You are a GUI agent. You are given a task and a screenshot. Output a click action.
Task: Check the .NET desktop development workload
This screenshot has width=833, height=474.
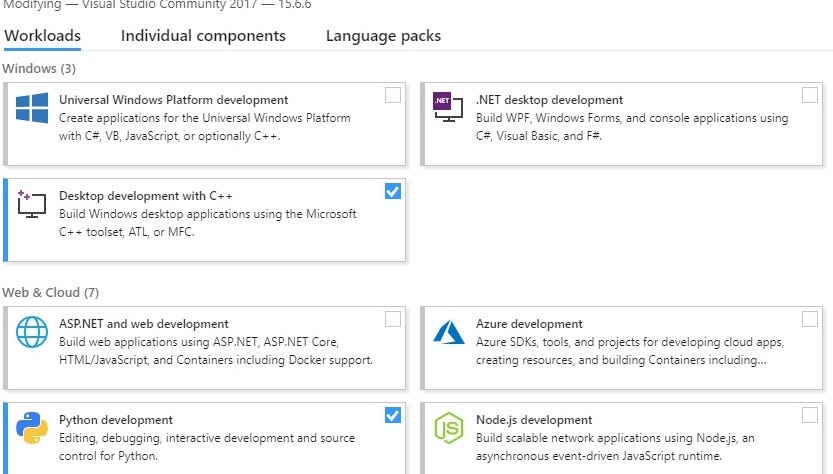809,95
